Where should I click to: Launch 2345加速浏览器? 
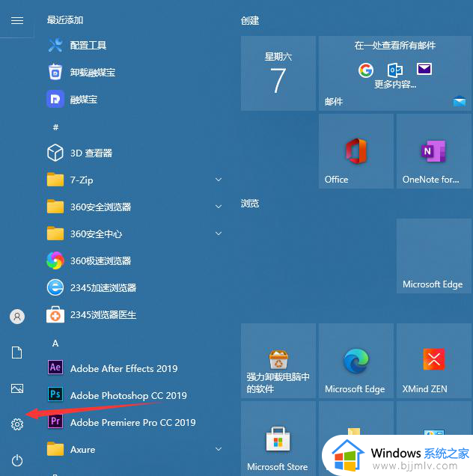(x=133, y=288)
